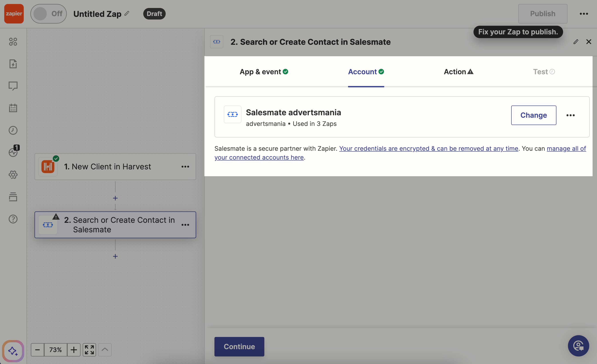The width and height of the screenshot is (597, 364).
Task: Click the 73% zoom level field
Action: coord(55,350)
